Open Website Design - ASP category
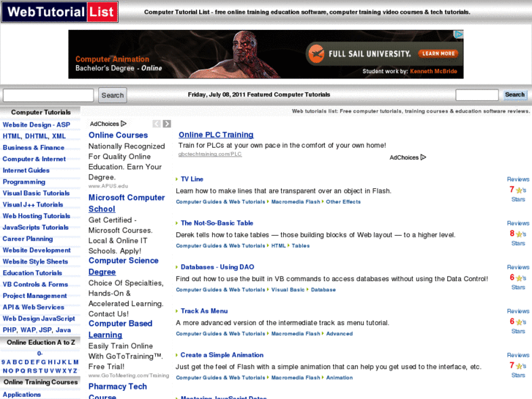Image resolution: width=532 pixels, height=399 pixels. pos(37,124)
